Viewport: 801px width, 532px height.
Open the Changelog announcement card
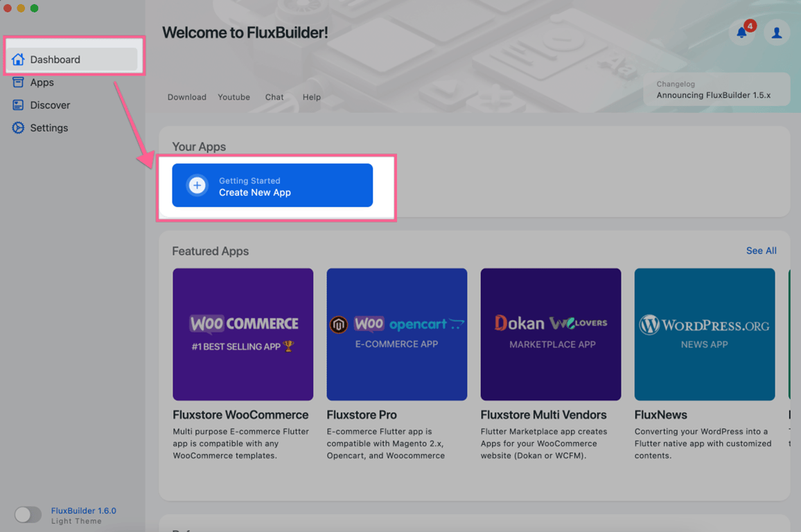[716, 89]
